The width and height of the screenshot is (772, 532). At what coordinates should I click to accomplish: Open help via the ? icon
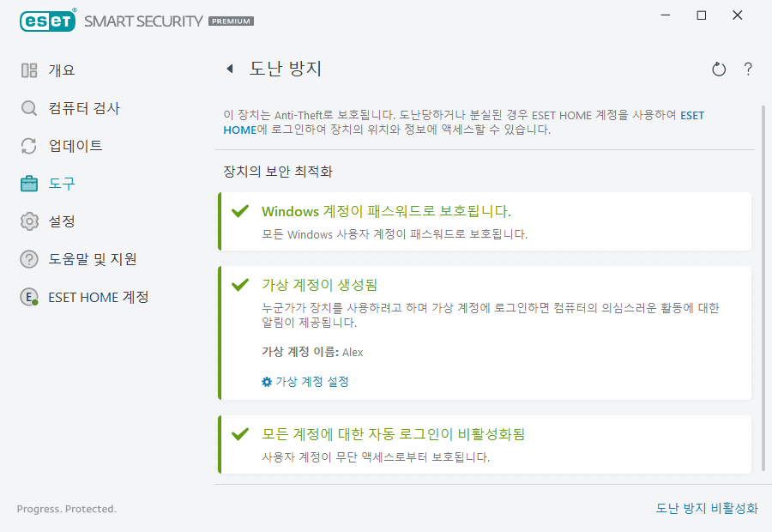click(x=747, y=69)
